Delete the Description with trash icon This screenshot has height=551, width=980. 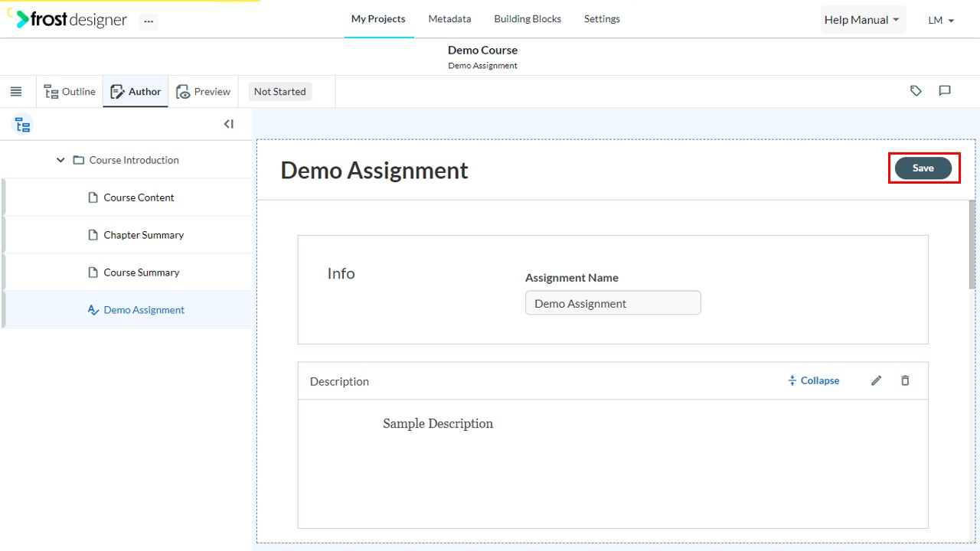[905, 380]
